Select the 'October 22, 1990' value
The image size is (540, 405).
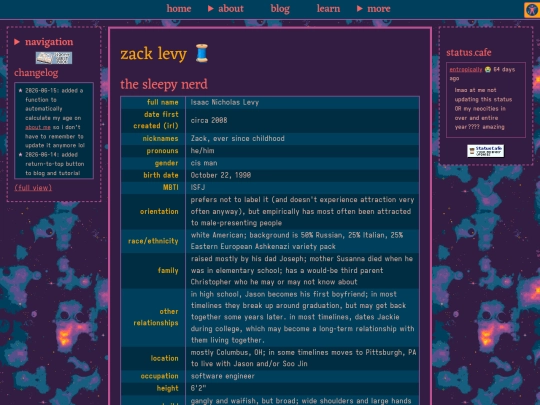221,175
